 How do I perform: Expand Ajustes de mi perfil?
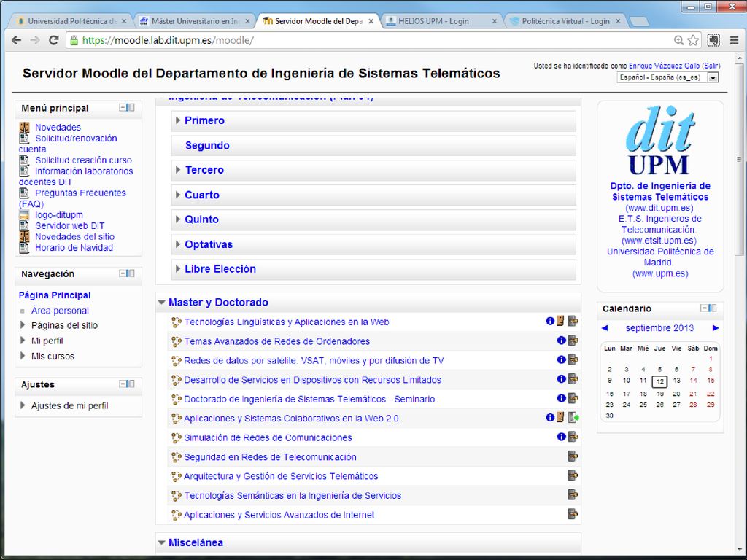point(23,405)
